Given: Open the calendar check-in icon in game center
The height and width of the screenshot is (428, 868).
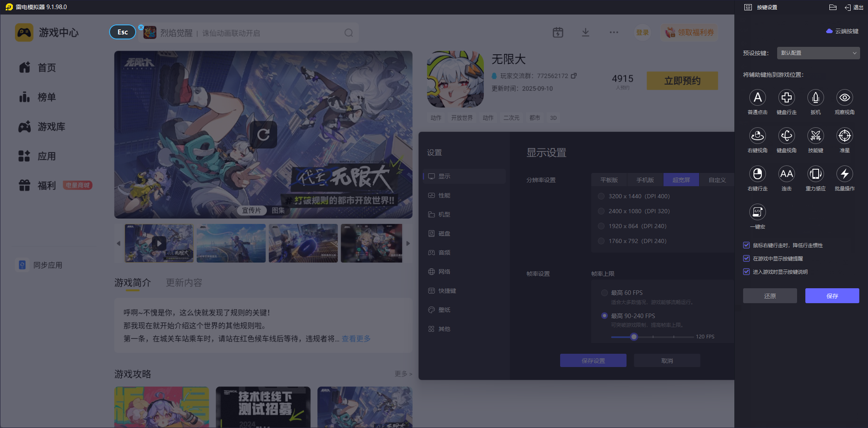Looking at the screenshot, I should tap(558, 32).
